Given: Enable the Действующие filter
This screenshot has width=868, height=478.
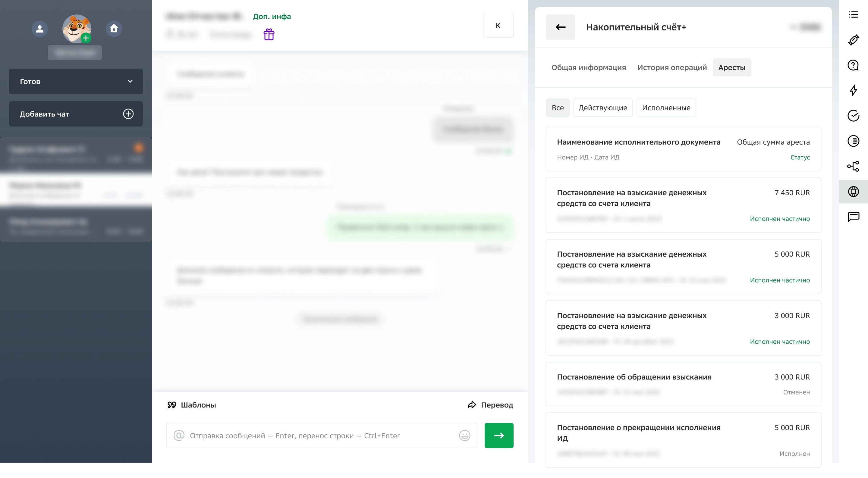Looking at the screenshot, I should tap(603, 108).
